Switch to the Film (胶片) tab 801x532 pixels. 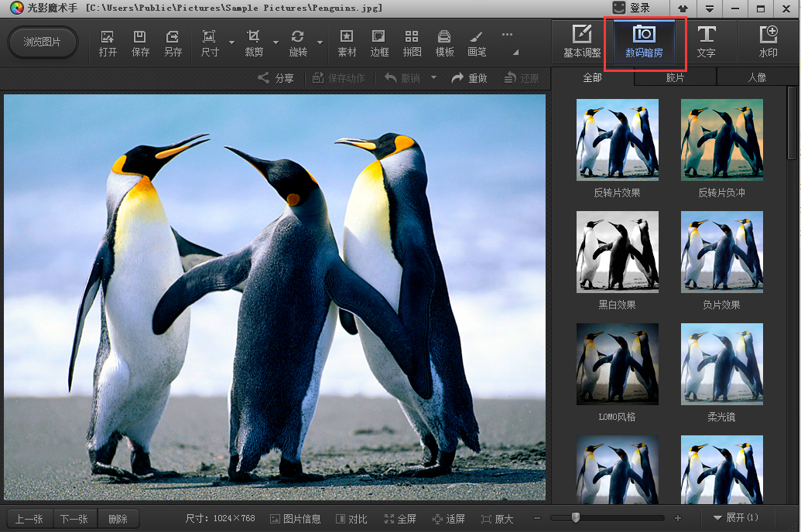click(675, 77)
